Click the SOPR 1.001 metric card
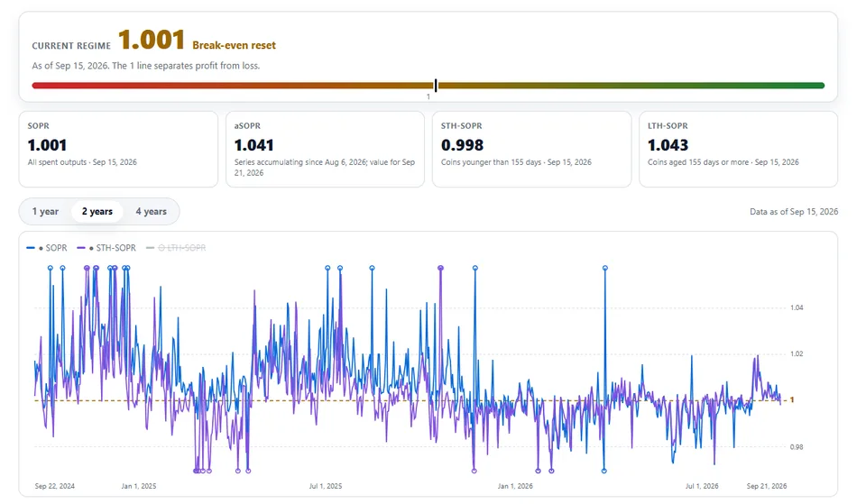This screenshot has height=504, width=866. [118, 149]
